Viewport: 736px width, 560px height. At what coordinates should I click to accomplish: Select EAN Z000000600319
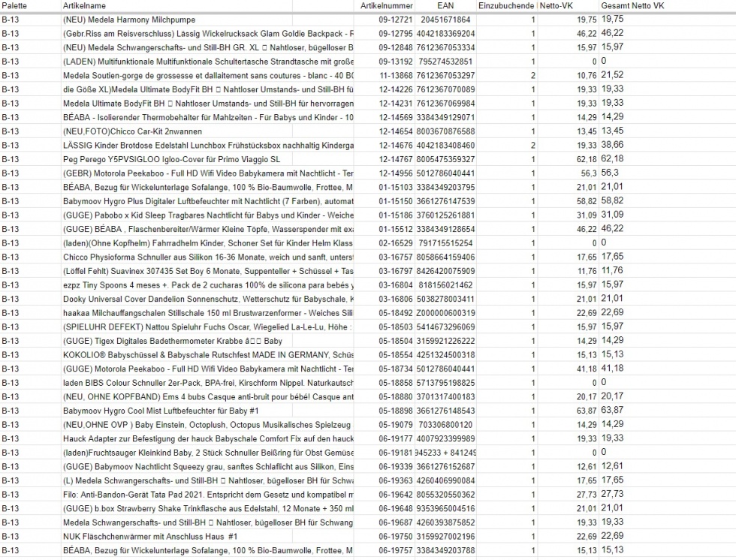click(445, 313)
